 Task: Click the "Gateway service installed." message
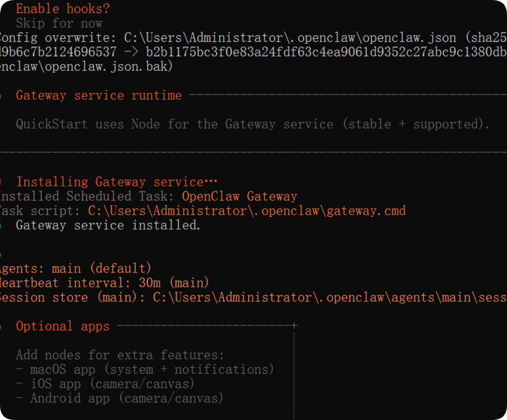click(108, 225)
